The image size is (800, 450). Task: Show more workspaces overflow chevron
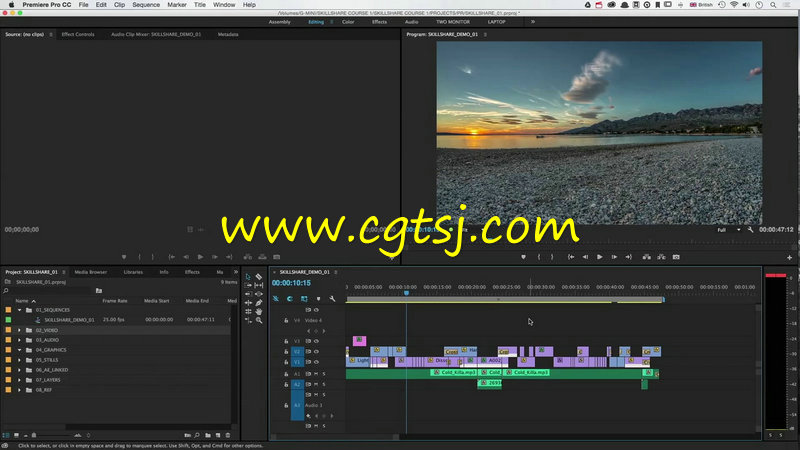tap(533, 22)
